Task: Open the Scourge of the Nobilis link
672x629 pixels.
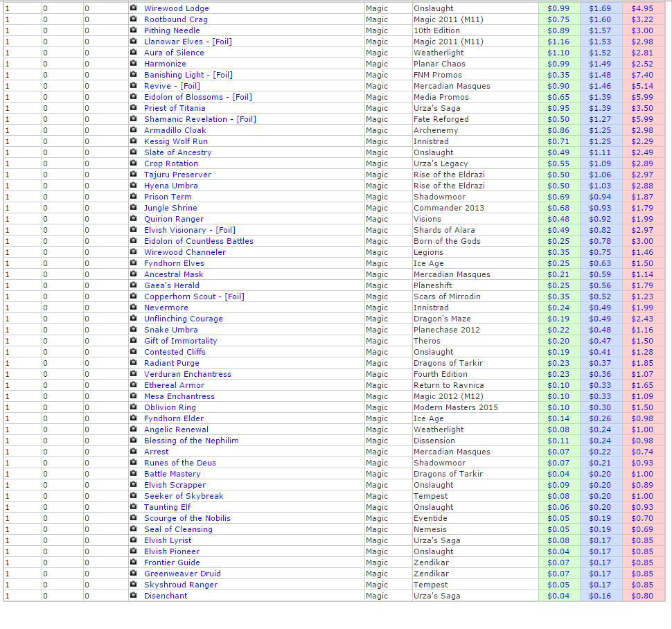Action: click(187, 518)
